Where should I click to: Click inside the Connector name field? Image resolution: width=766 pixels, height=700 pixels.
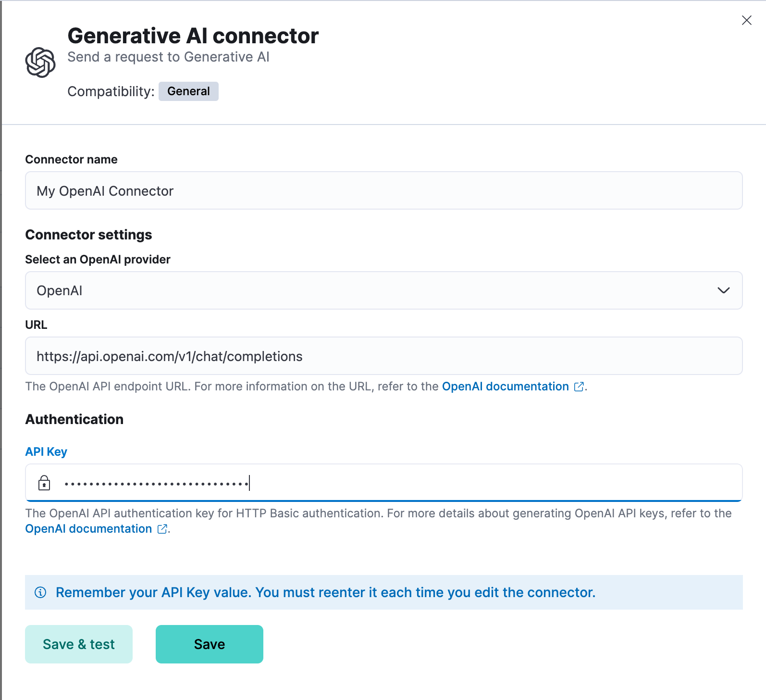pos(383,190)
